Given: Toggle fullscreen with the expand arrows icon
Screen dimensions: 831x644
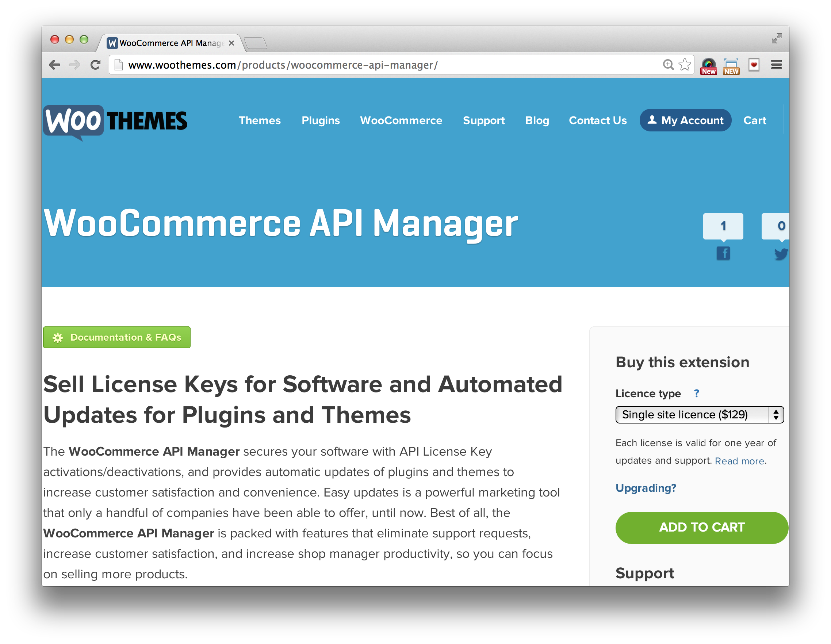Looking at the screenshot, I should pos(777,38).
